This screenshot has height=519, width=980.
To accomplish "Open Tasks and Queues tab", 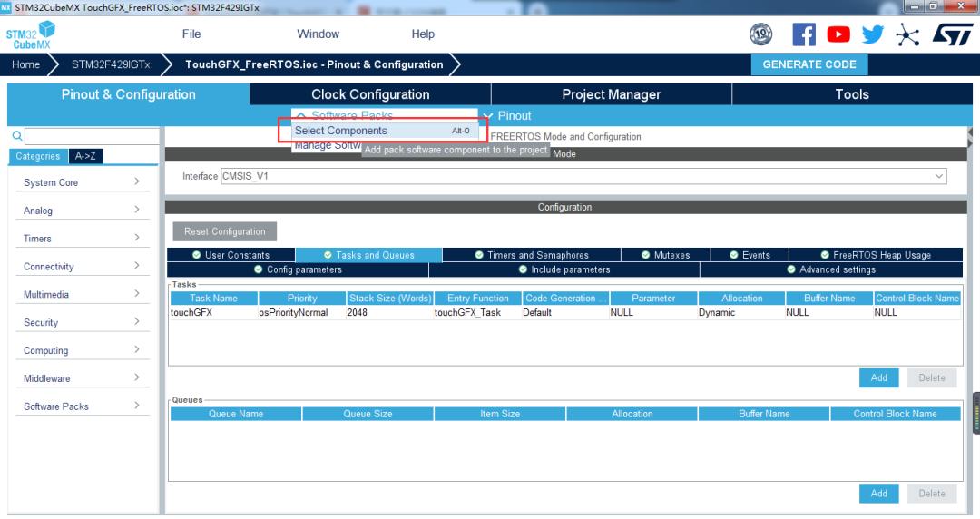I will tap(368, 255).
